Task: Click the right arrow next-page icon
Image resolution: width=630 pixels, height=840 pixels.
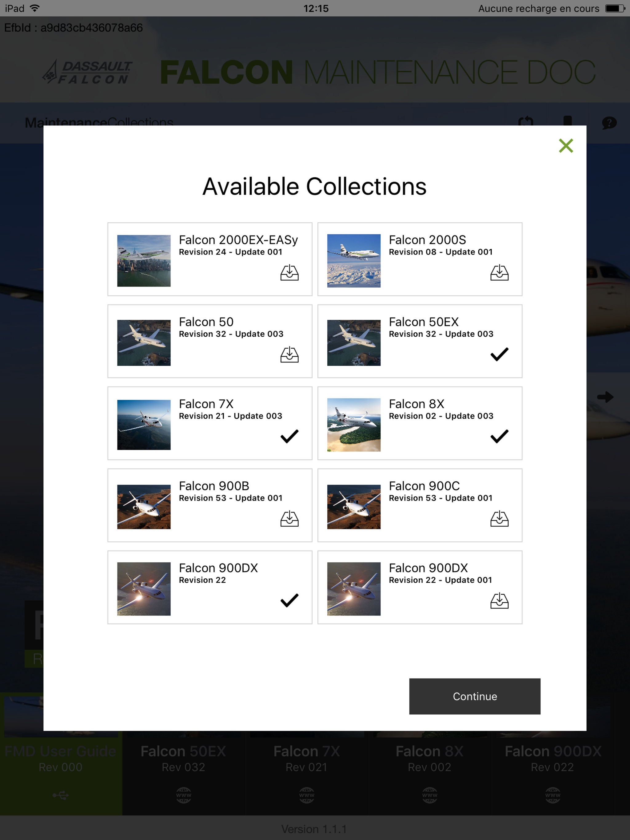Action: click(605, 397)
